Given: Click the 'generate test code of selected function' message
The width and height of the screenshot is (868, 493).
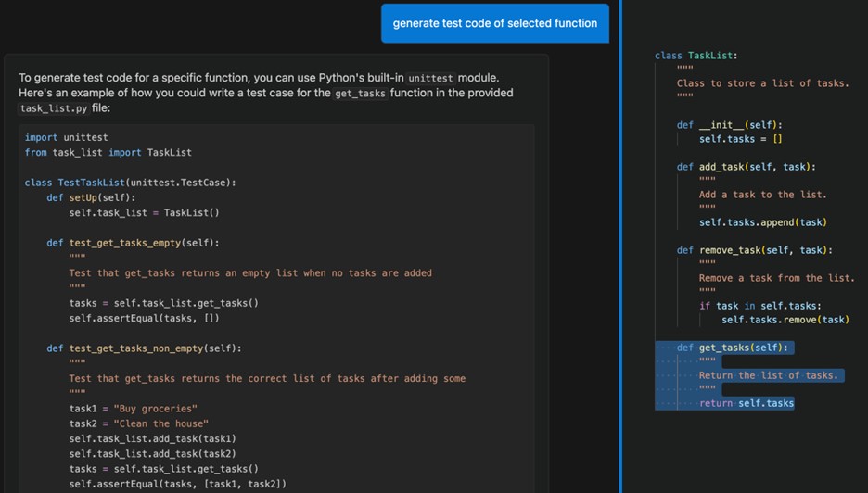Looking at the screenshot, I should click(x=494, y=23).
